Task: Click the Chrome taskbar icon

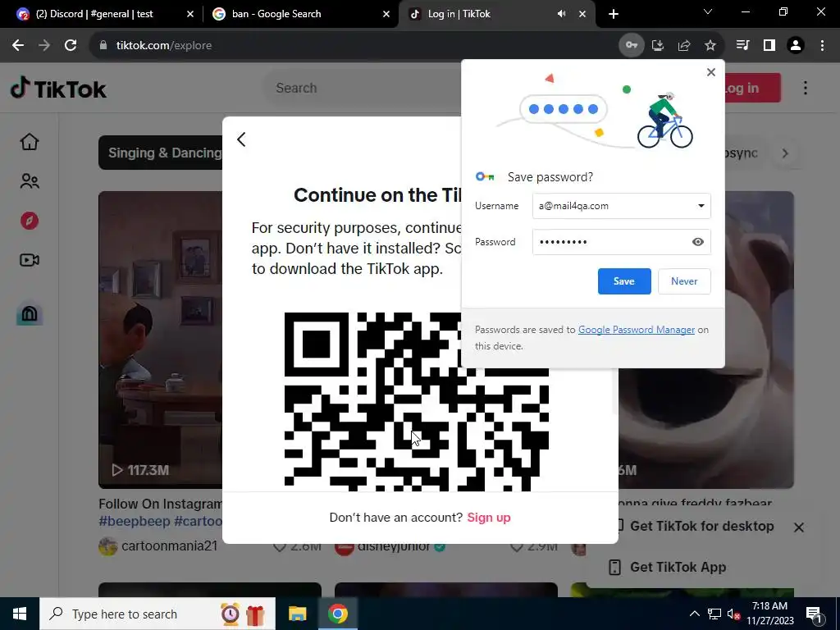Action: point(338,614)
